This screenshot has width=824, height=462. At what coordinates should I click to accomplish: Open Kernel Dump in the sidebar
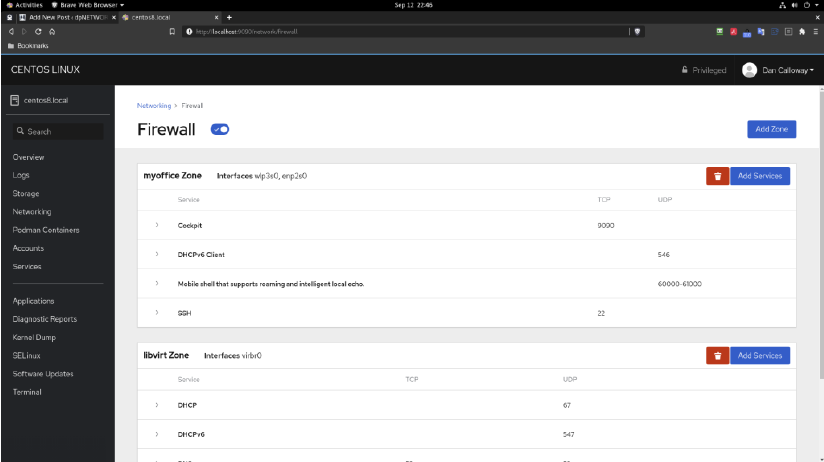click(x=34, y=337)
